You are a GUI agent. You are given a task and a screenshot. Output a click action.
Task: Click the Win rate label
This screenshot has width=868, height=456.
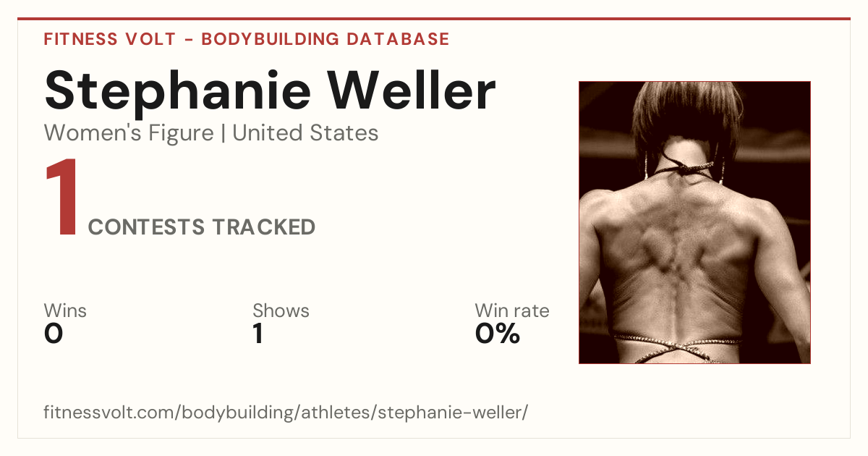click(x=512, y=311)
